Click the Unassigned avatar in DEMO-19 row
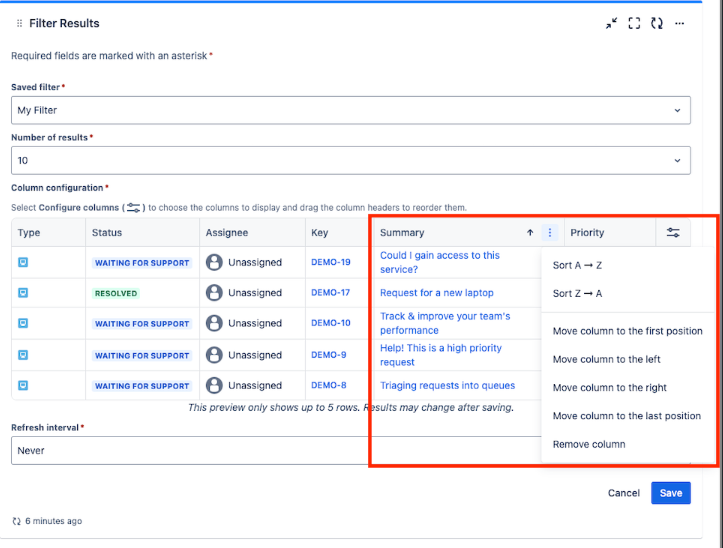This screenshot has height=548, width=723. click(x=214, y=262)
